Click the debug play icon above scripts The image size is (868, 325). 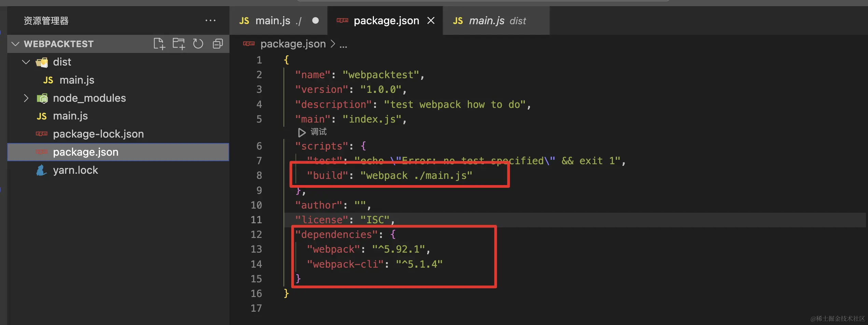(302, 132)
